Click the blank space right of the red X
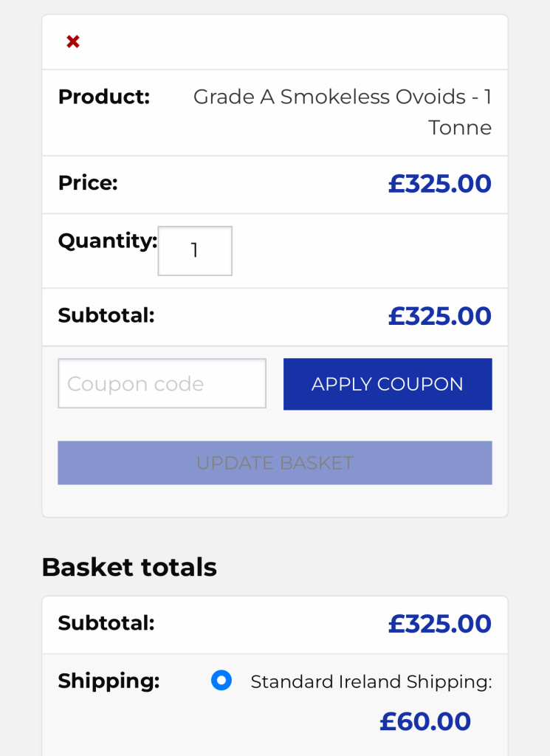The image size is (550, 756). point(295,42)
